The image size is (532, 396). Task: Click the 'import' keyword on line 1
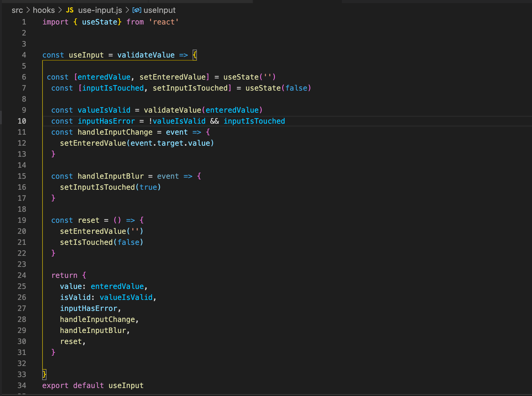55,22
